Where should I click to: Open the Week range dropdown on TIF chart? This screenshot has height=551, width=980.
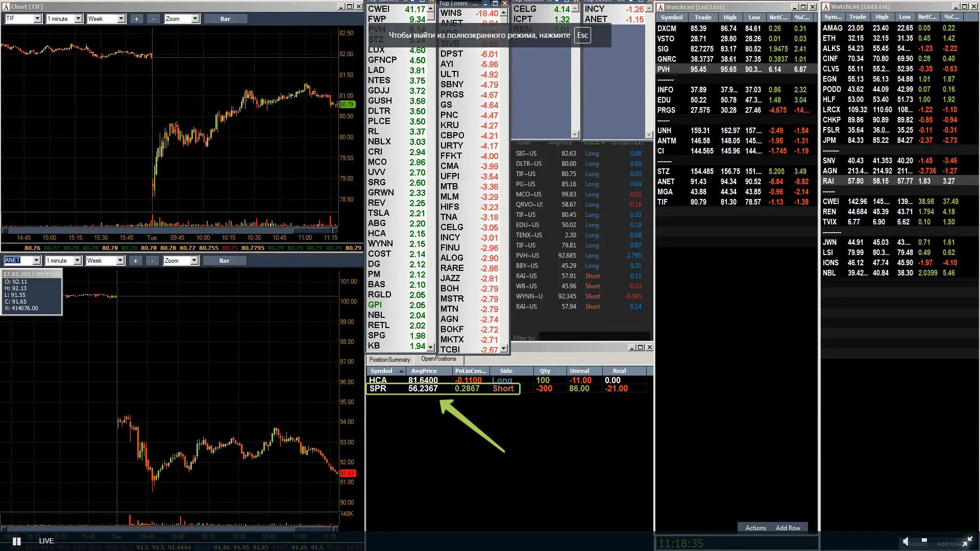121,19
